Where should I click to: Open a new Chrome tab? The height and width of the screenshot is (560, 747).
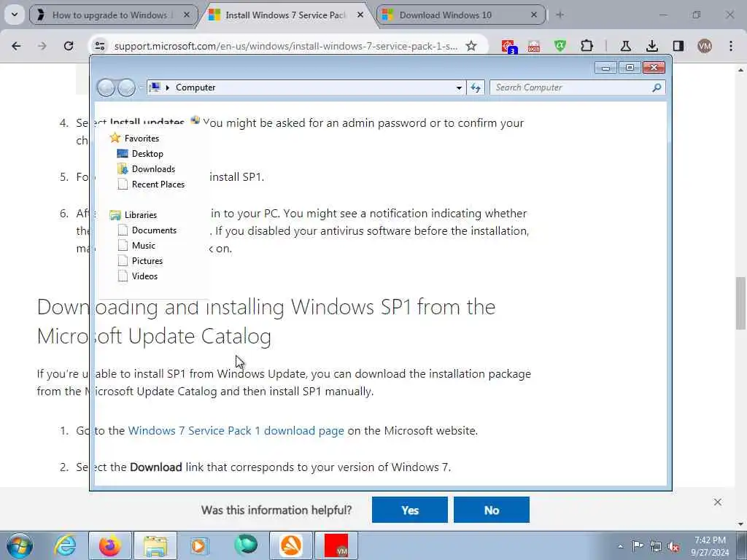[560, 15]
